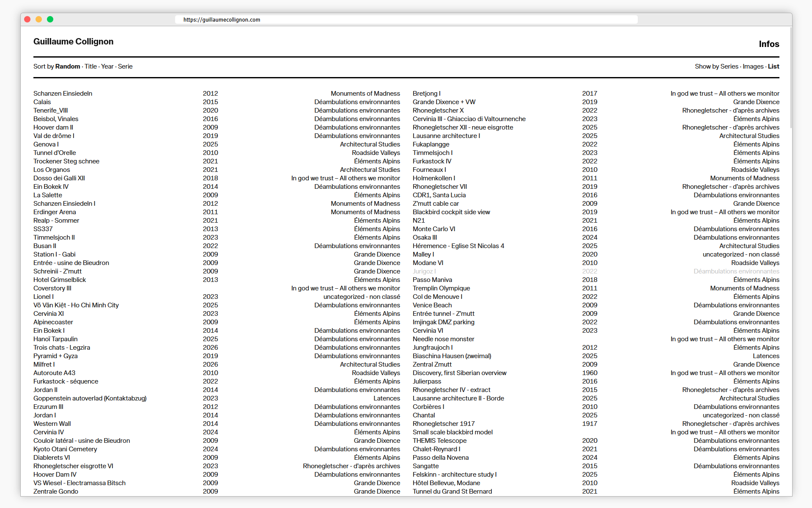Open the Blackbird cockpit side view entry

(x=451, y=212)
